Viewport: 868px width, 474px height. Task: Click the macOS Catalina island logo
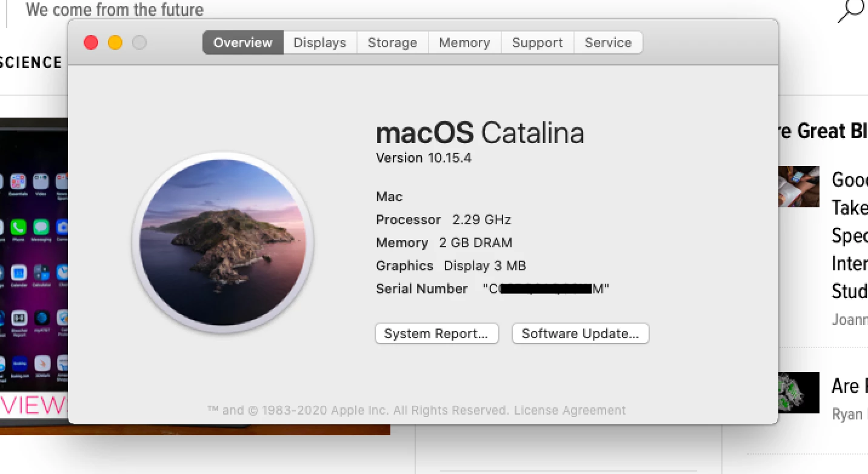[x=222, y=242]
